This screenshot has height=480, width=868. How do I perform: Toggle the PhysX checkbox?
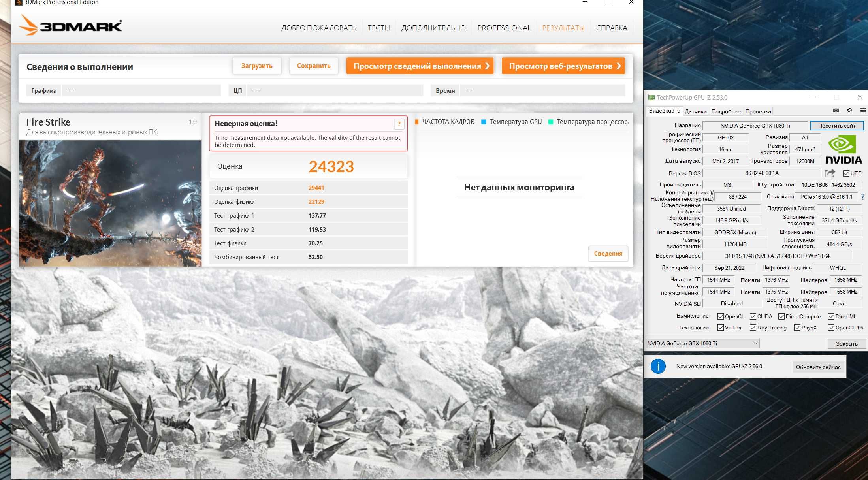tap(797, 328)
